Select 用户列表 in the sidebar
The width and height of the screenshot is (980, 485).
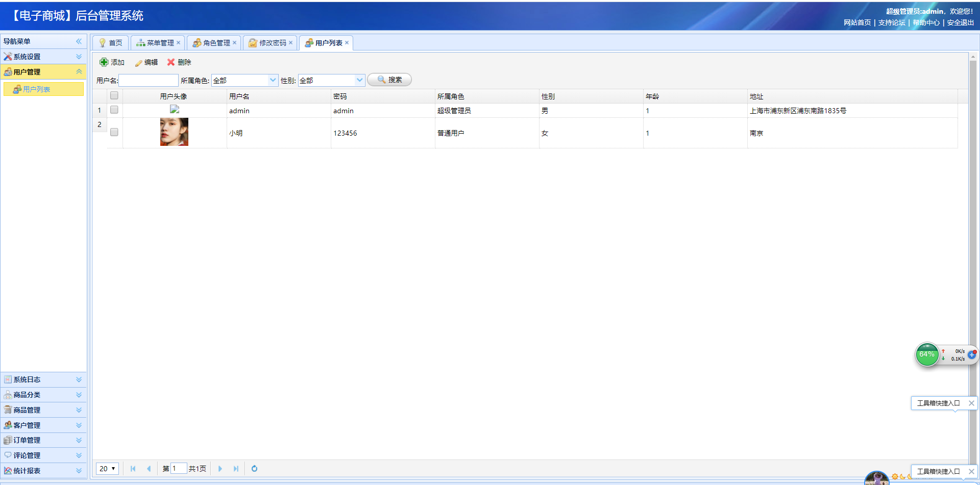(x=43, y=89)
